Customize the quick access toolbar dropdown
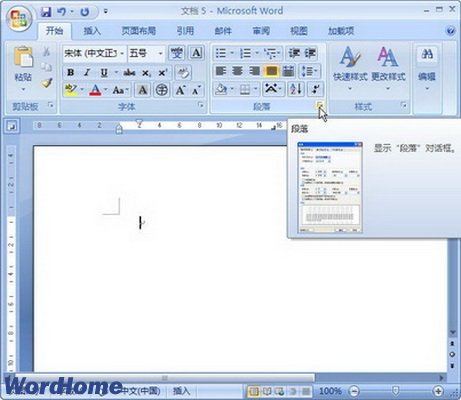 [106, 12]
